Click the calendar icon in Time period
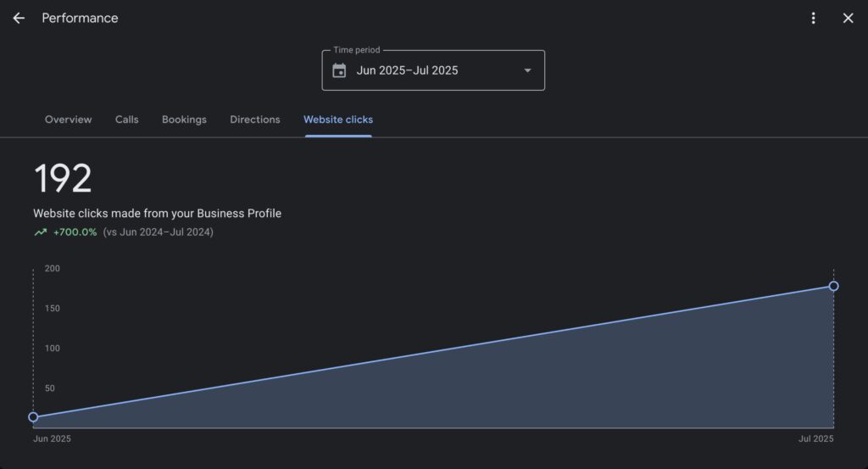This screenshot has width=868, height=469. point(339,70)
